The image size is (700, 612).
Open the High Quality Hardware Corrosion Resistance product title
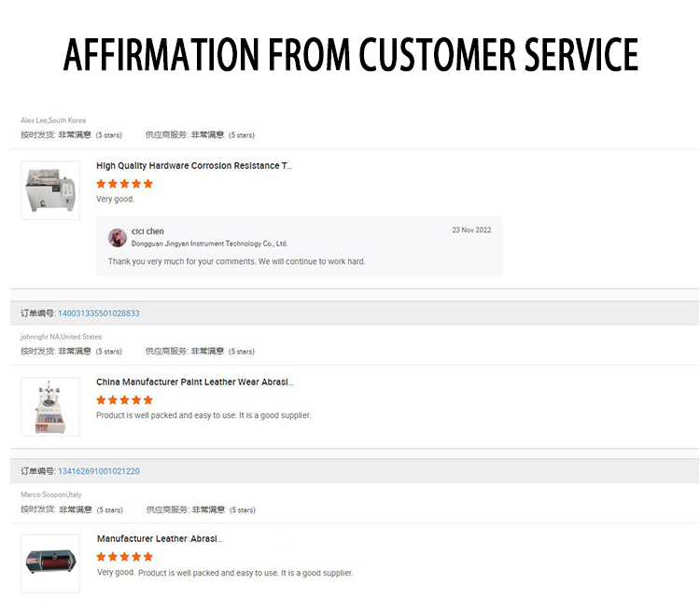pyautogui.click(x=194, y=166)
